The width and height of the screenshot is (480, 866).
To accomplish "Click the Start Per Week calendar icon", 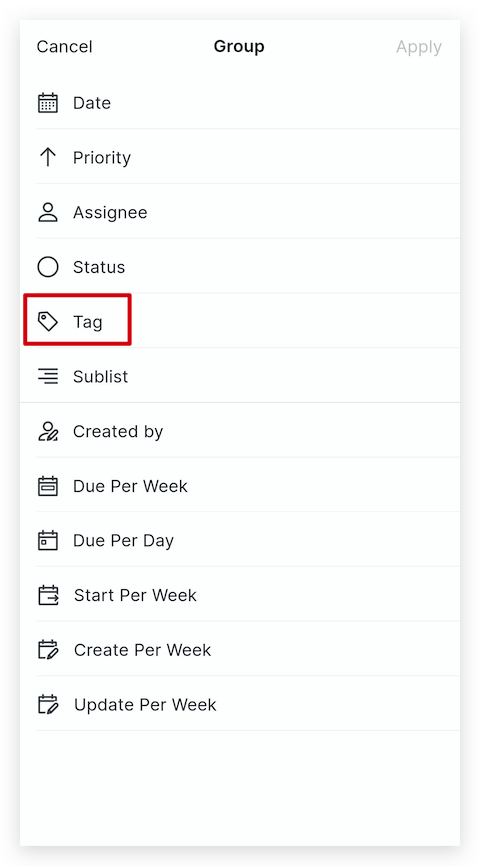I will click(x=48, y=595).
